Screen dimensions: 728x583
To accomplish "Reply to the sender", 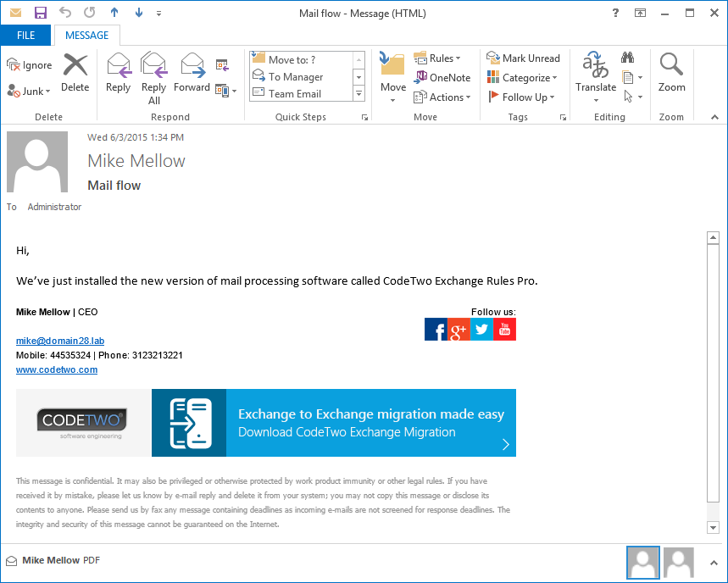I will point(119,73).
